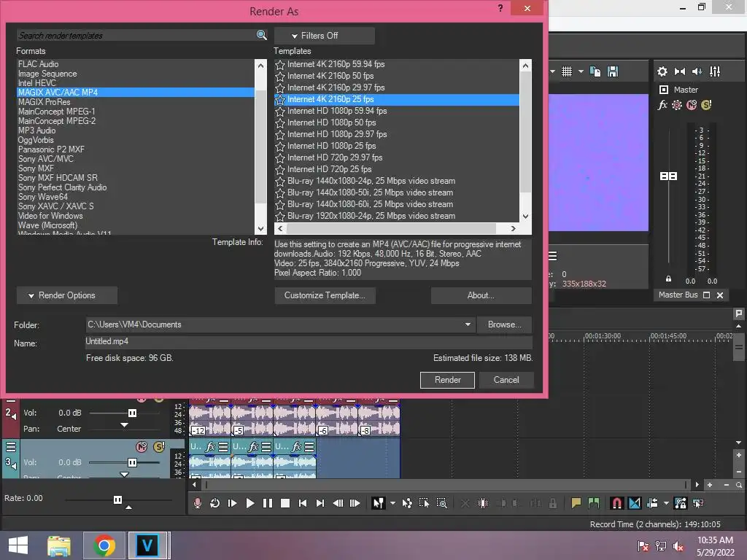Open the Filters Off dropdown
Image resolution: width=747 pixels, height=560 pixels.
(324, 36)
